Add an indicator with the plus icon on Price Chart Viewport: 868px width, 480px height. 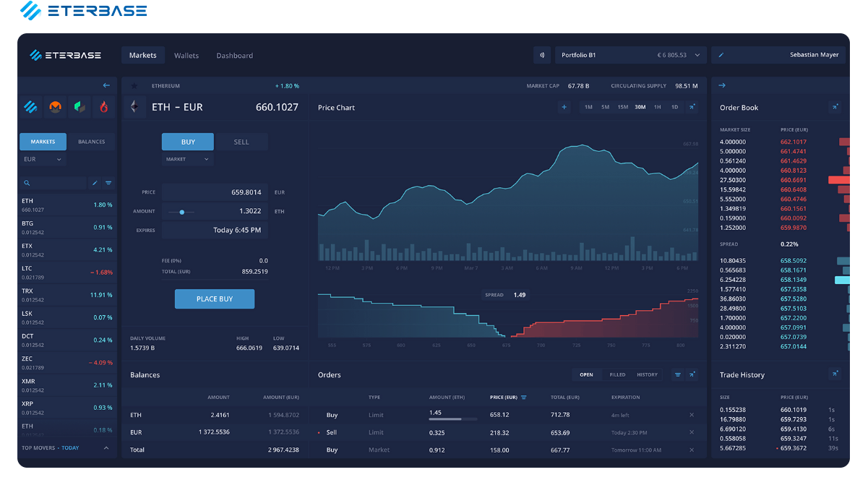pos(564,107)
